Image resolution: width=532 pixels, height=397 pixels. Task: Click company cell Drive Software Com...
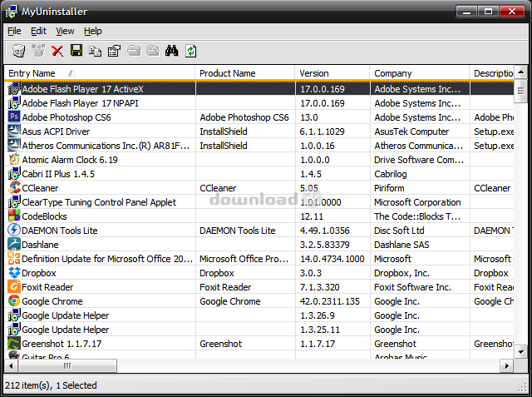pyautogui.click(x=419, y=160)
